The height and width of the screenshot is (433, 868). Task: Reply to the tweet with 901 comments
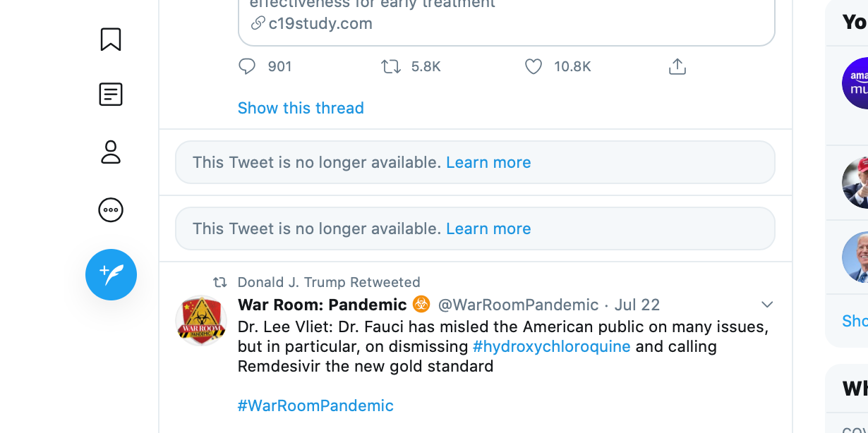point(247,66)
